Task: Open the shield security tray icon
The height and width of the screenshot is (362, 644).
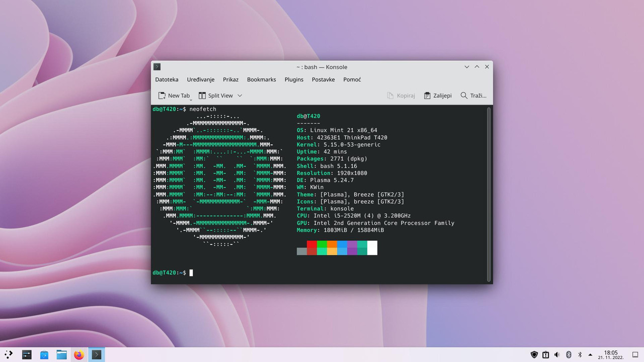Action: [x=534, y=354]
